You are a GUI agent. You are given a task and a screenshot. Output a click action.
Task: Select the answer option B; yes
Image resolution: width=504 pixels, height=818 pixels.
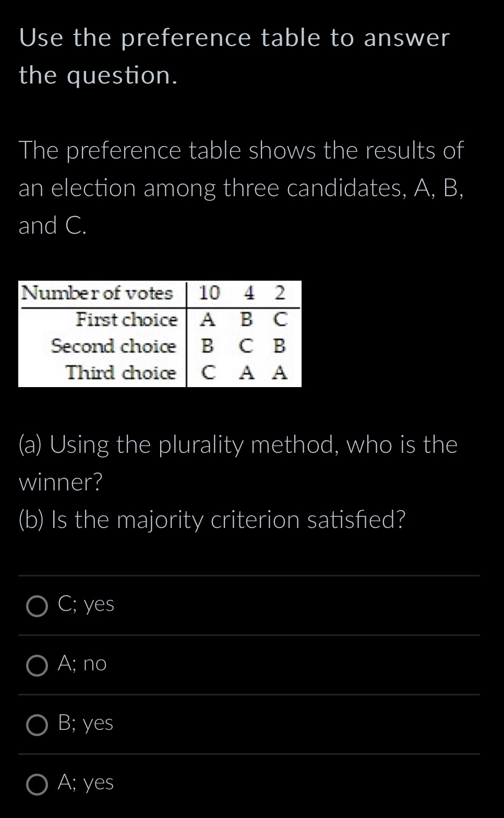85,724
